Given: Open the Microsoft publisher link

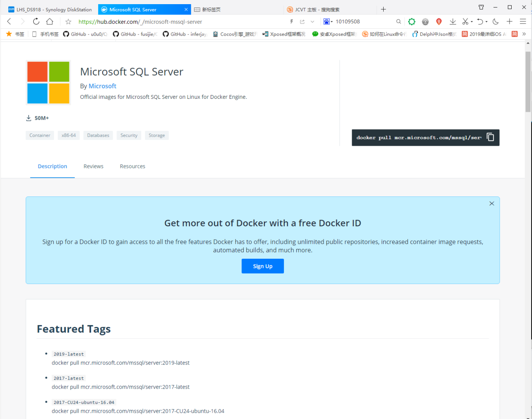Looking at the screenshot, I should point(102,86).
